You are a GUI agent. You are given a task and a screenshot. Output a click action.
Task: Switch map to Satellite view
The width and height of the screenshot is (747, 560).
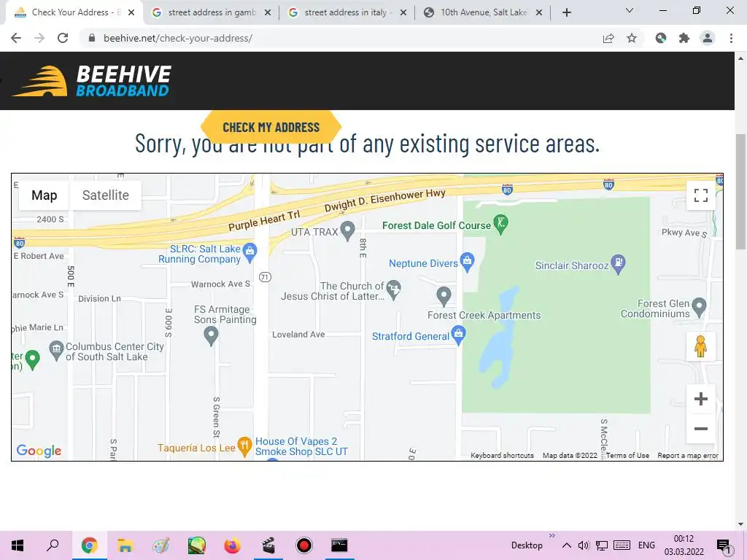click(105, 195)
